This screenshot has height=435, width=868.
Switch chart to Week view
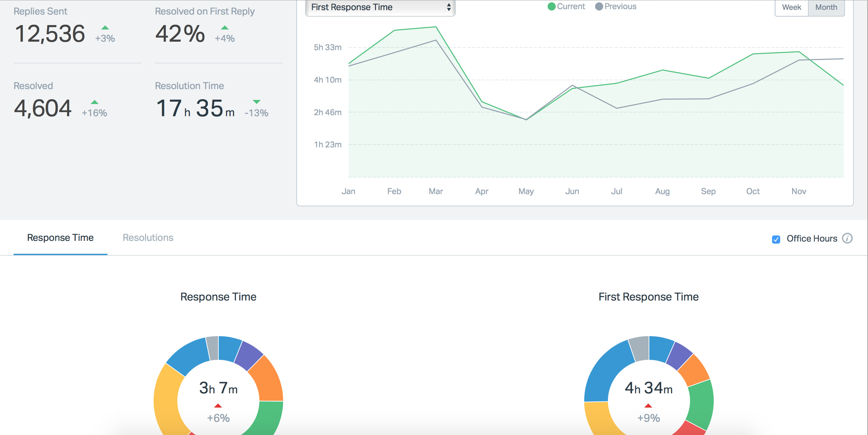point(791,7)
